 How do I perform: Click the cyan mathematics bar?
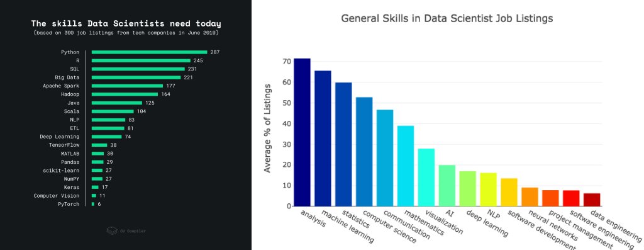click(x=406, y=166)
